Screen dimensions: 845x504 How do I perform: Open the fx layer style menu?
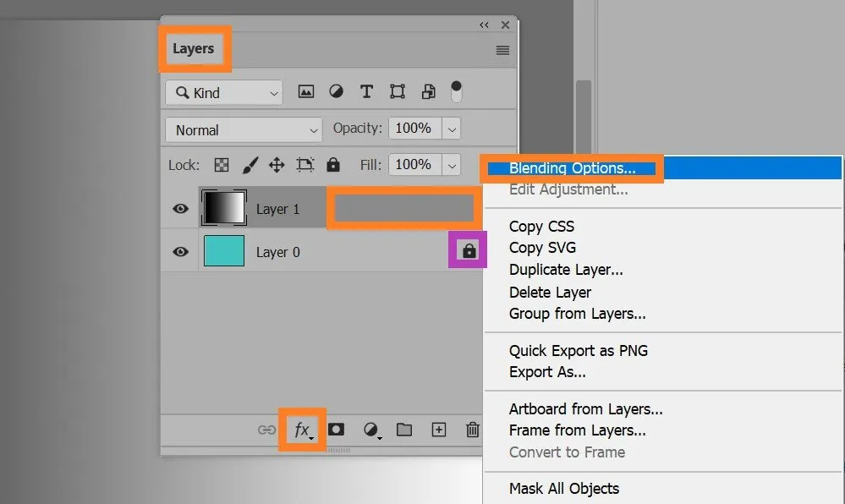[302, 430]
